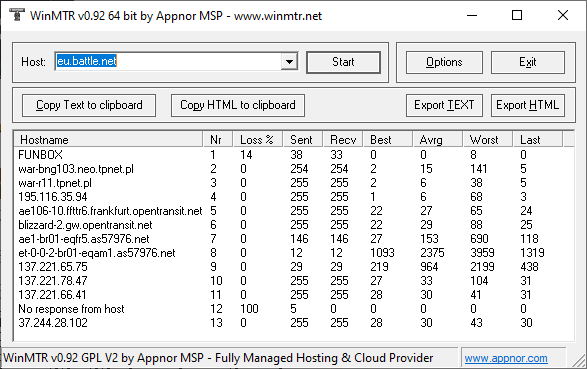Copy Text to clipboard
Screen dimensions: 587x369
(89, 105)
